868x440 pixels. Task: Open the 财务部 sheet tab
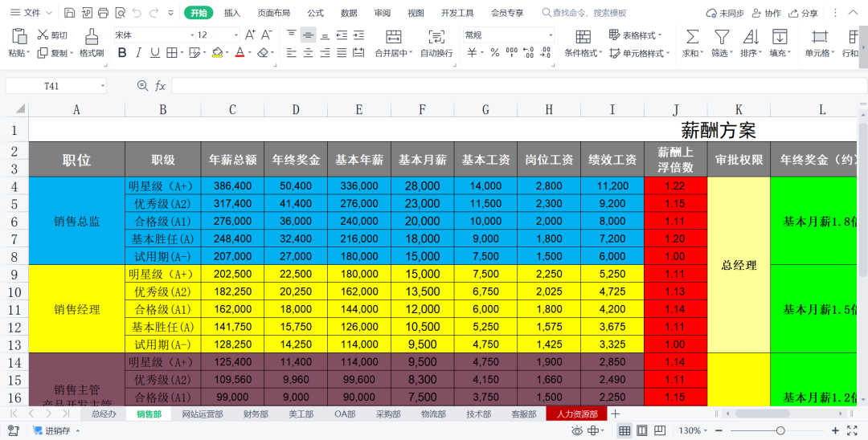[256, 414]
